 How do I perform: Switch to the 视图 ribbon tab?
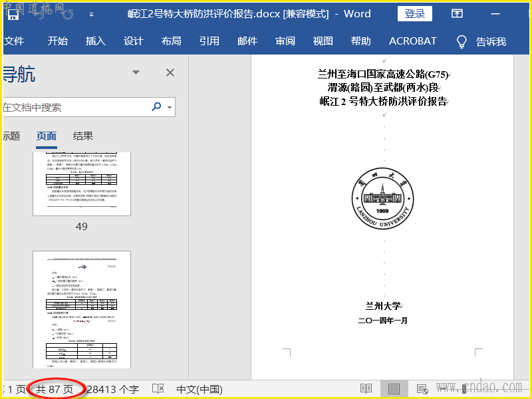(323, 41)
